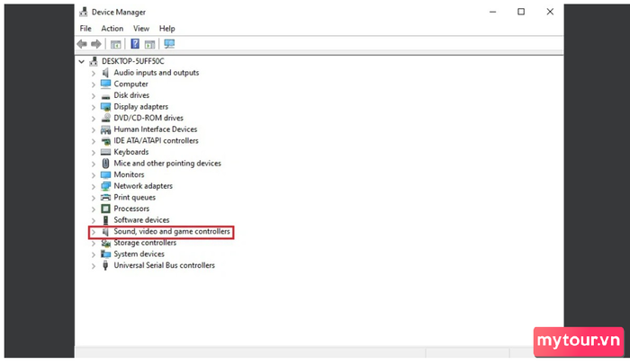
Task: Click the Computer category monitor icon
Action: point(105,84)
